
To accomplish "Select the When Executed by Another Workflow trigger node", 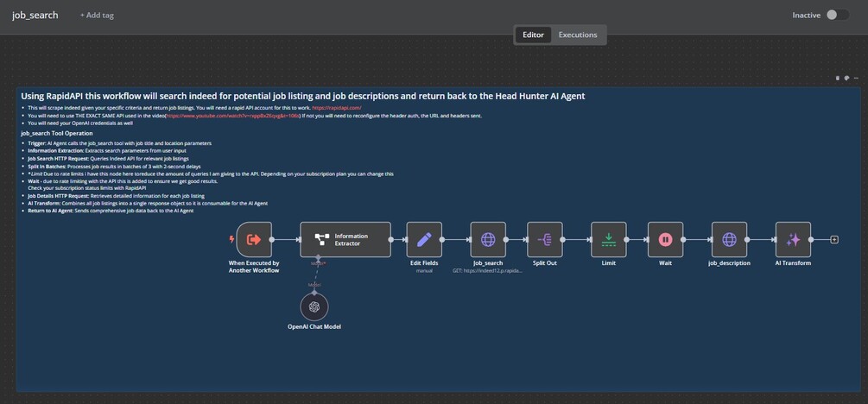I will click(254, 240).
